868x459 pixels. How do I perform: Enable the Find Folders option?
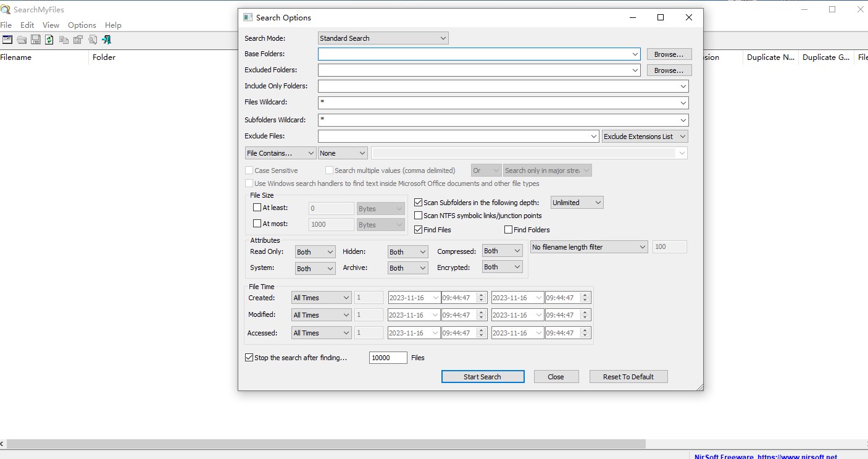[x=508, y=229]
